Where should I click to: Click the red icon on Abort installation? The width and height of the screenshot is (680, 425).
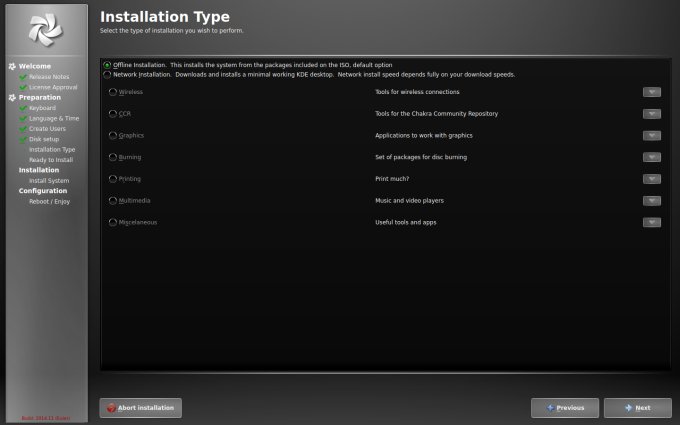(111, 408)
